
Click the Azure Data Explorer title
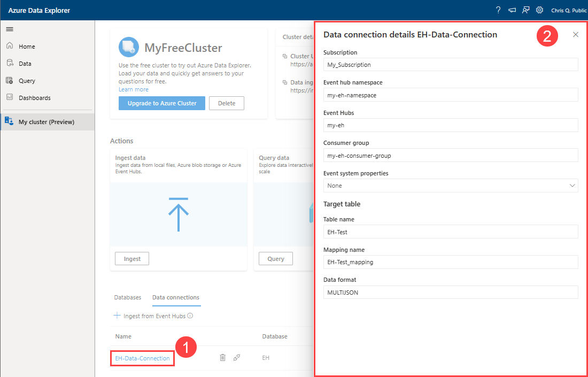pos(39,10)
